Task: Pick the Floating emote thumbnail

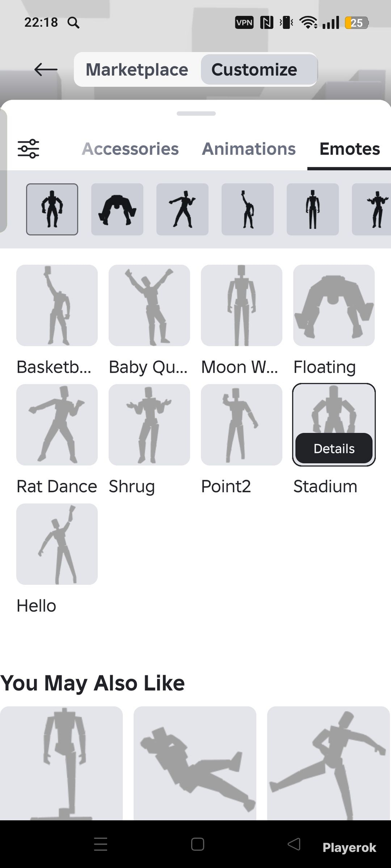Action: (334, 305)
